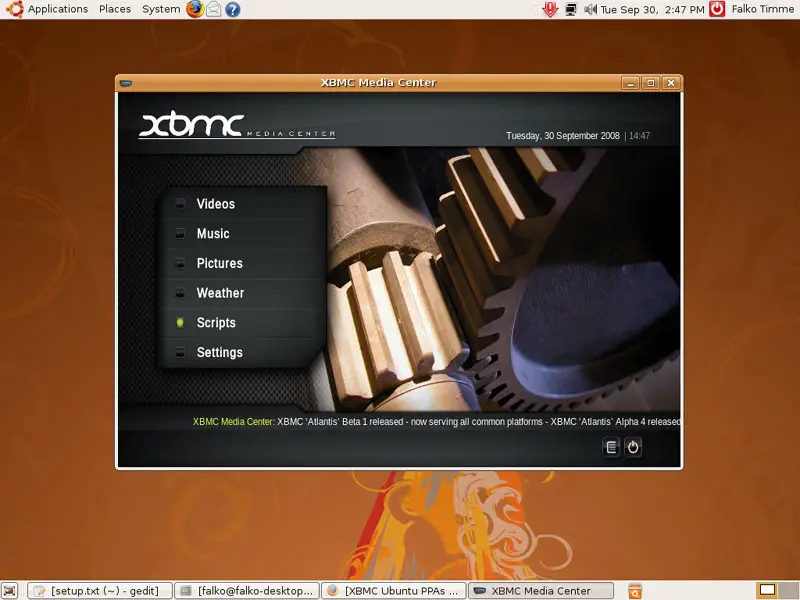Launch Firefox from the top panel
Screen dimensions: 800x600
tap(195, 9)
